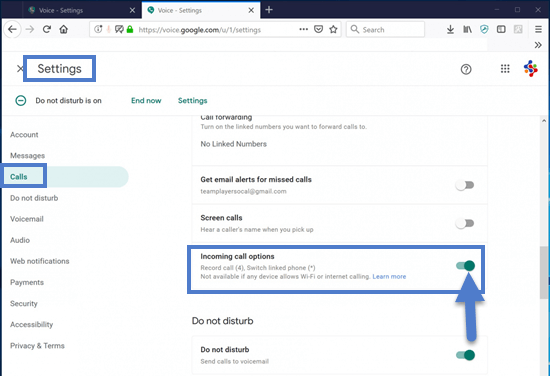Open the page actions three-dot menu
The width and height of the screenshot is (550, 376).
[303, 29]
